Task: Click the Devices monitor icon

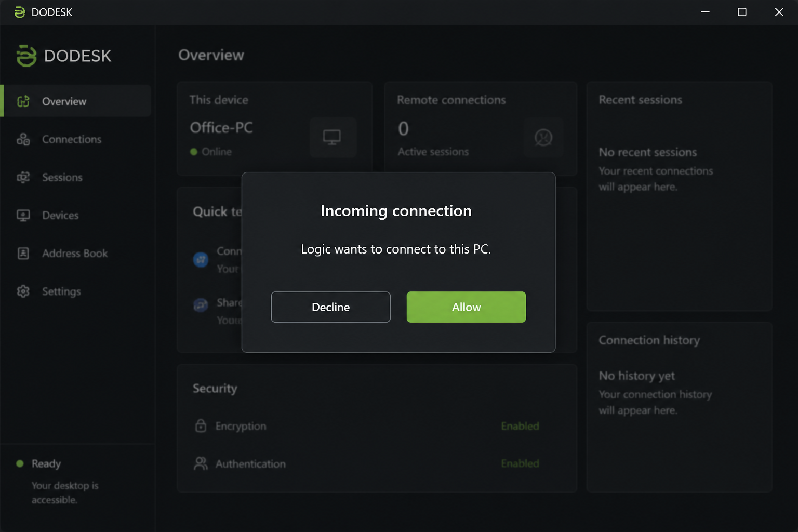Action: point(23,215)
